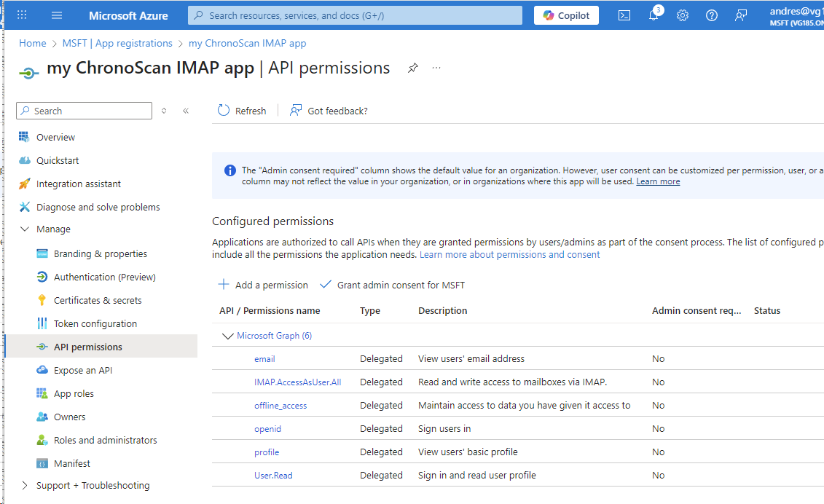Open the app launcher grid icon
This screenshot has height=504, width=824.
pyautogui.click(x=22, y=15)
